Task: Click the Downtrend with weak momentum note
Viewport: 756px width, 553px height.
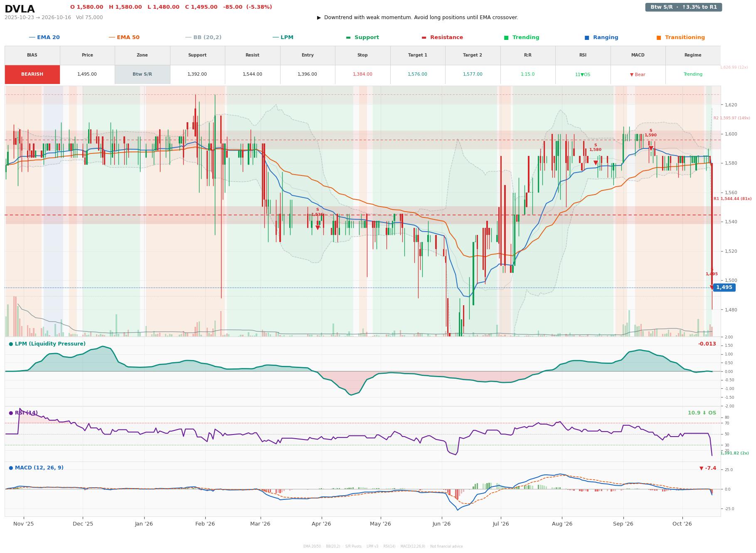Action: 418,17
